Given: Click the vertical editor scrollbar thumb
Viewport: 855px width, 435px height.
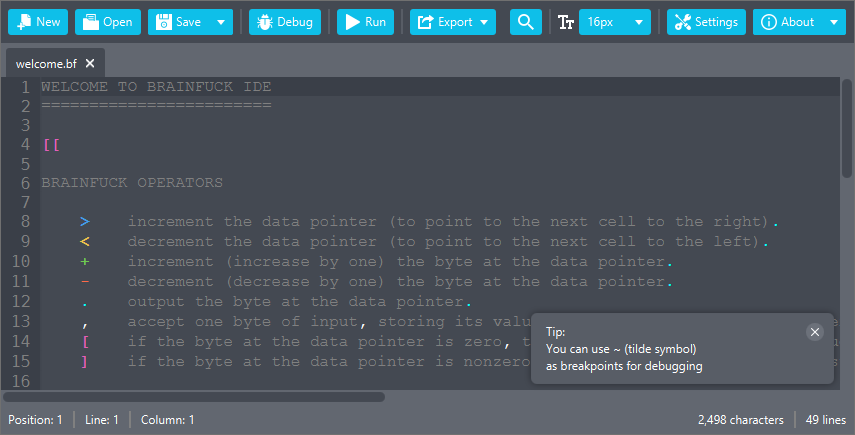Looking at the screenshot, I should [846, 129].
